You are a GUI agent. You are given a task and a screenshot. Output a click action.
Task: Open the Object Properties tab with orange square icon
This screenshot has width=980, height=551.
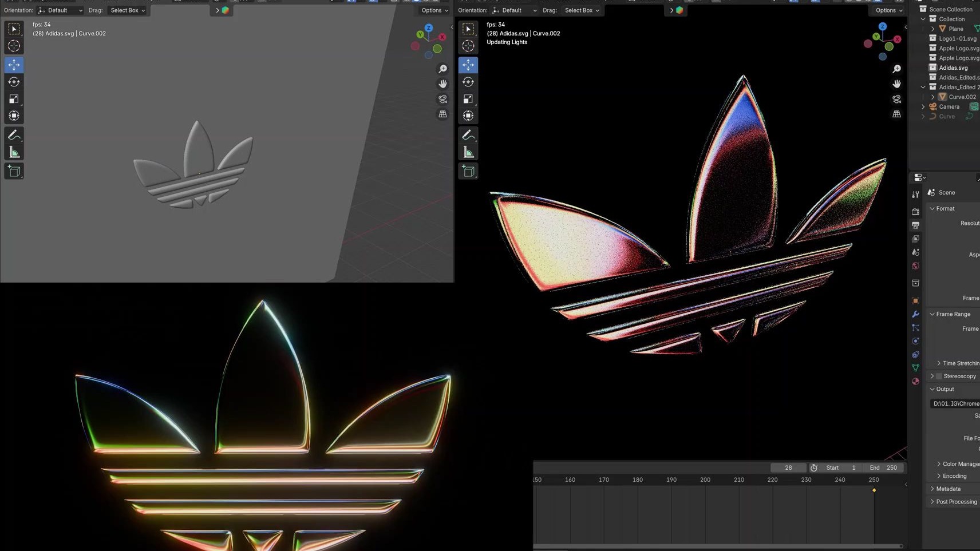click(915, 300)
